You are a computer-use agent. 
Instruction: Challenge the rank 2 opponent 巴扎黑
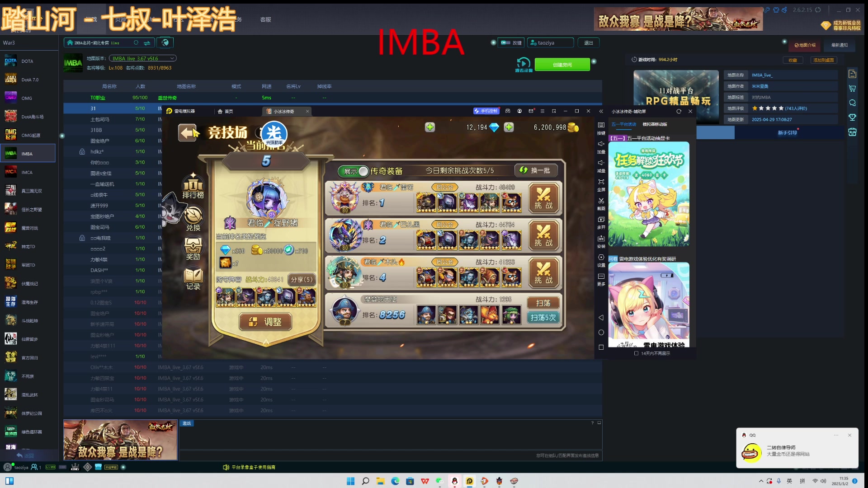pos(543,236)
